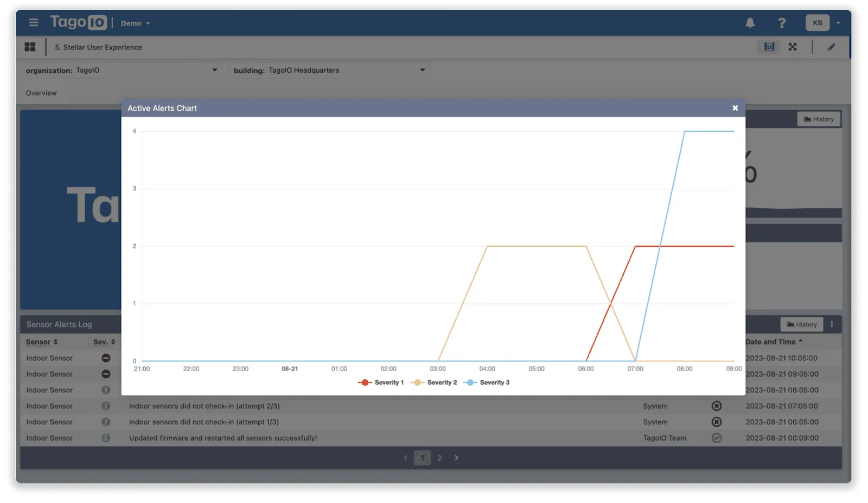Viewport: 868px width, 503px height.
Task: Open the hamburger navigation menu
Action: [x=34, y=22]
